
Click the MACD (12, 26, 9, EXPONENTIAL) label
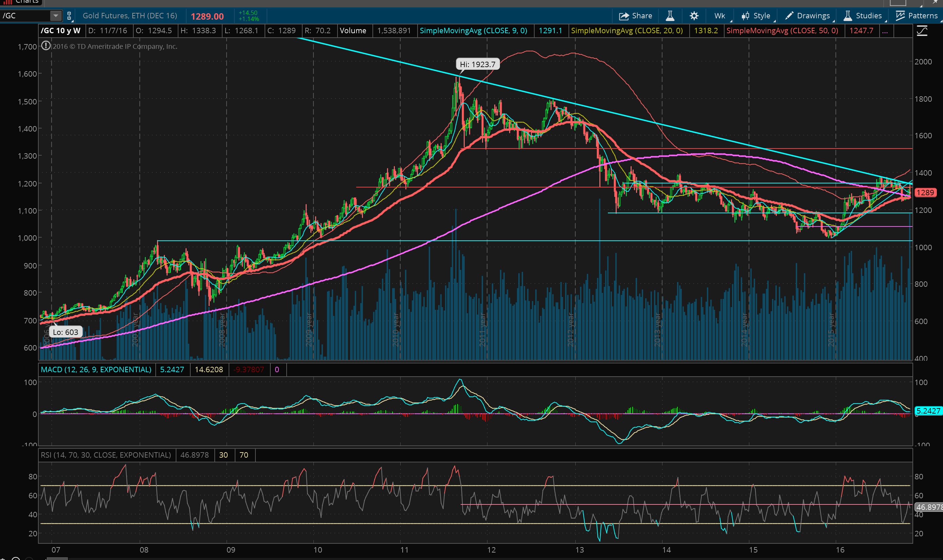click(x=96, y=370)
